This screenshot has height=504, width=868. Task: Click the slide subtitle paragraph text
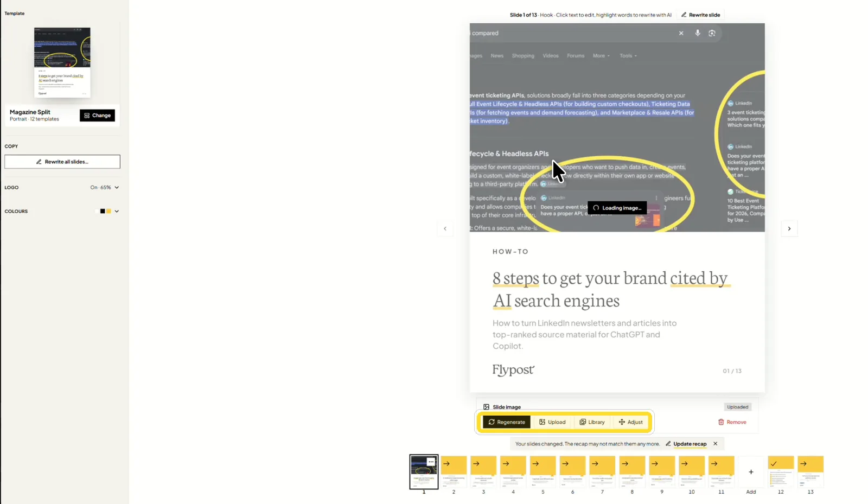[584, 334]
